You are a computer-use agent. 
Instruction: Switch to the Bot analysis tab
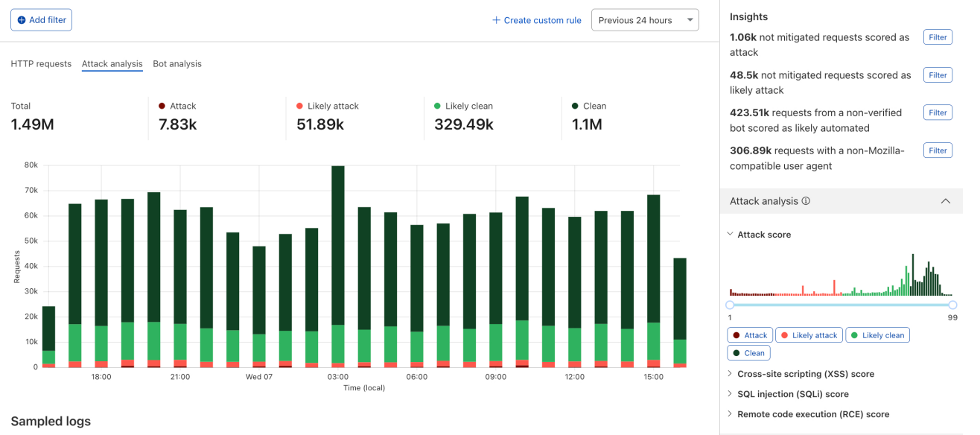coord(177,64)
